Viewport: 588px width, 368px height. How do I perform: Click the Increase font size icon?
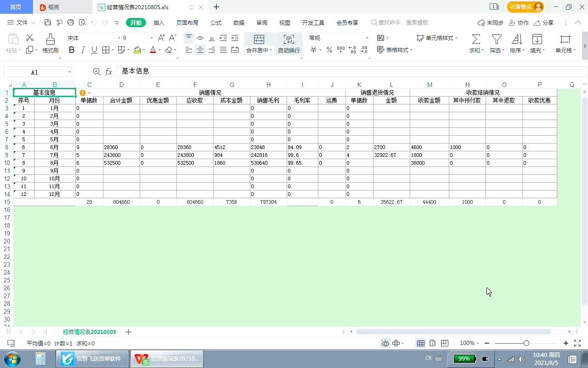click(161, 38)
